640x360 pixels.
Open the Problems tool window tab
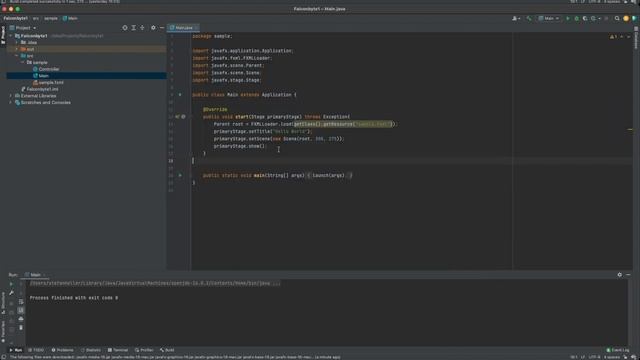point(62,350)
